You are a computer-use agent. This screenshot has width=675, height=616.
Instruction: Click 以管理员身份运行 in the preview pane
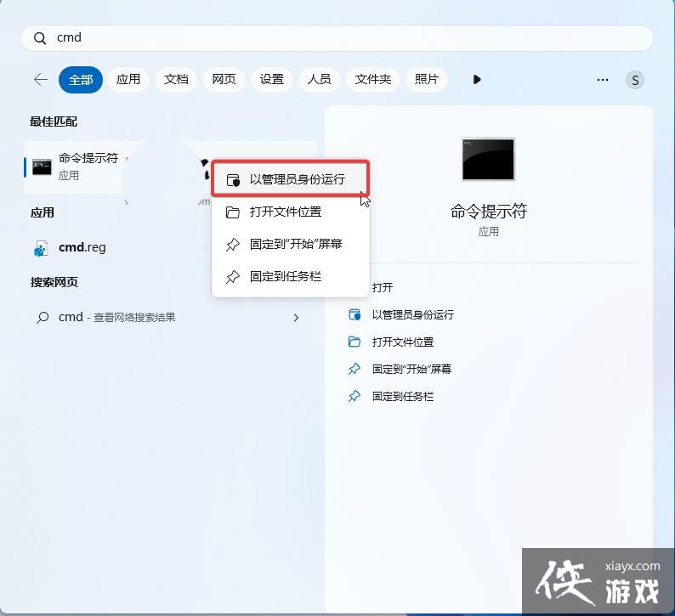413,315
